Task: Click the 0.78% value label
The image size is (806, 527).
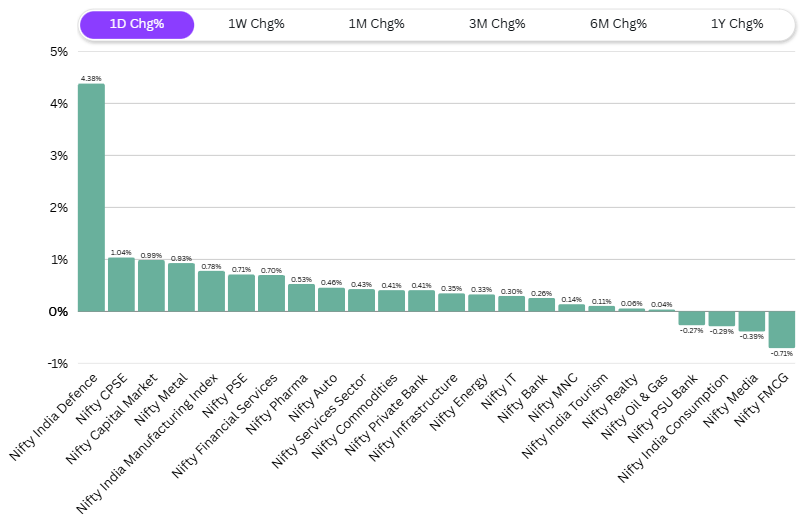Action: click(x=211, y=266)
